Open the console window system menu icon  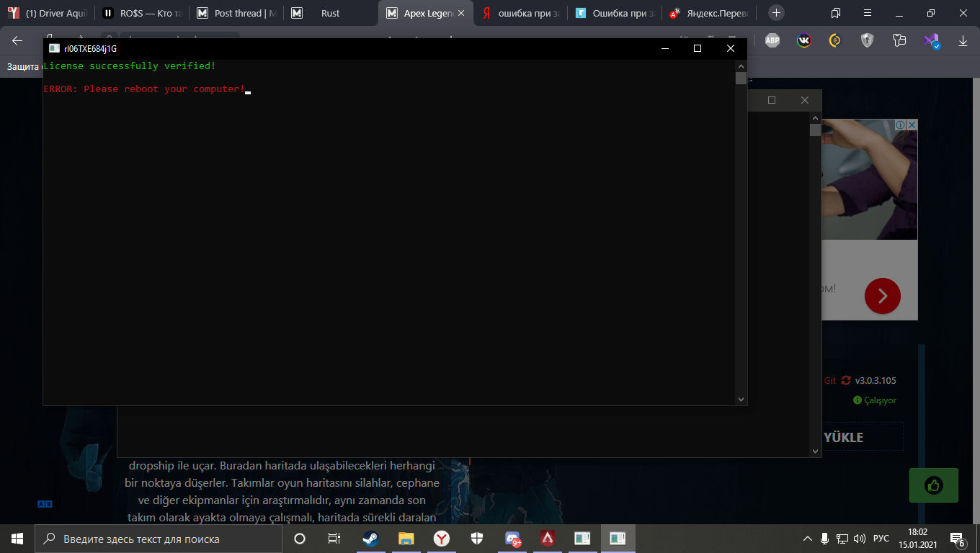(54, 48)
